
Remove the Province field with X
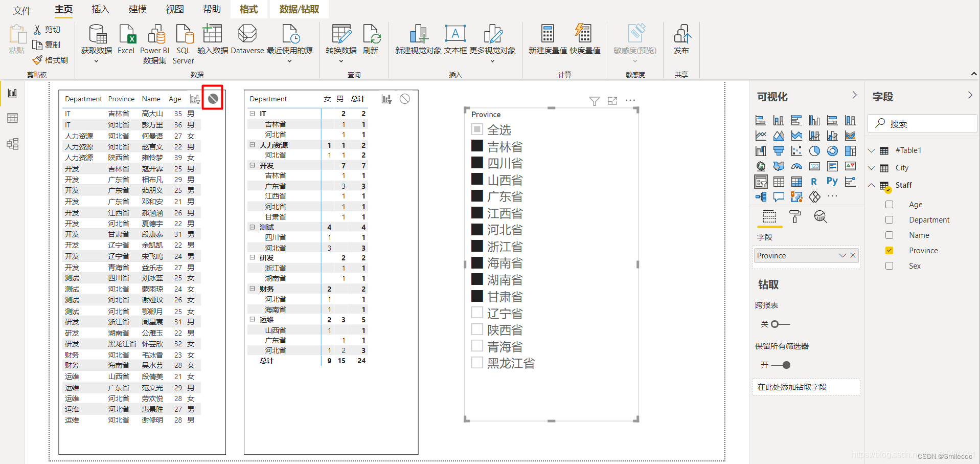pyautogui.click(x=853, y=256)
